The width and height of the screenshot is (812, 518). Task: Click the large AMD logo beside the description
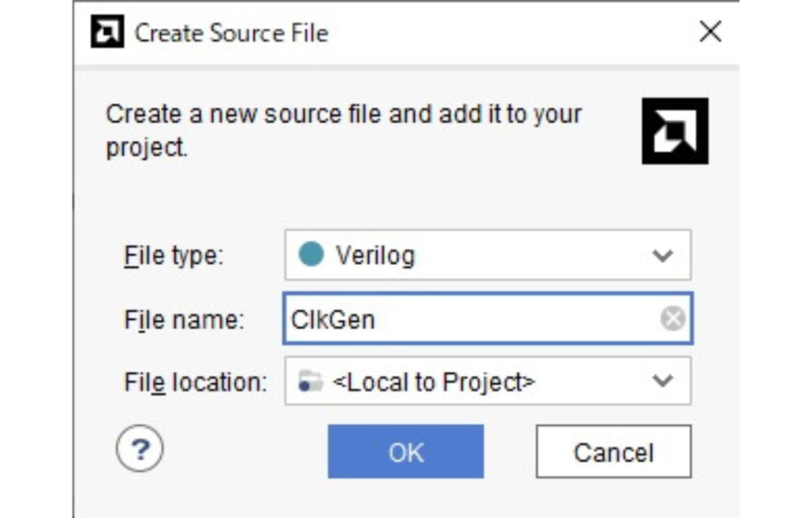point(675,132)
